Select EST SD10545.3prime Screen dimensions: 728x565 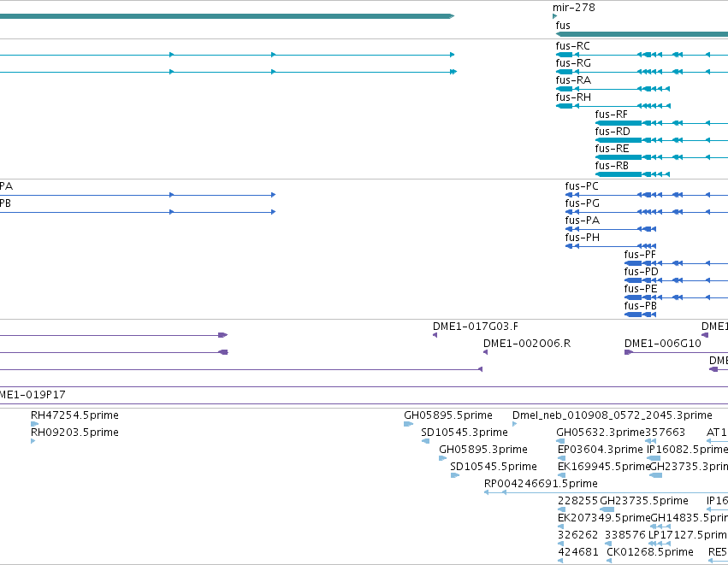coord(465,433)
